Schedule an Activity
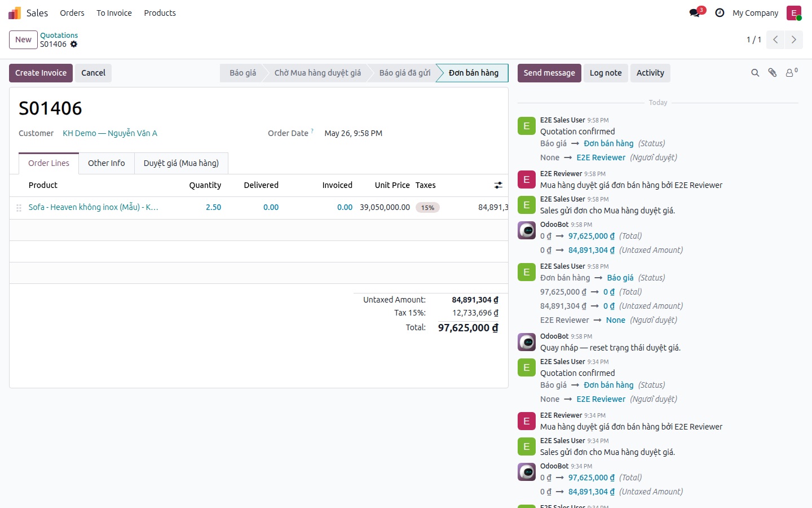The image size is (812, 508). [650, 73]
